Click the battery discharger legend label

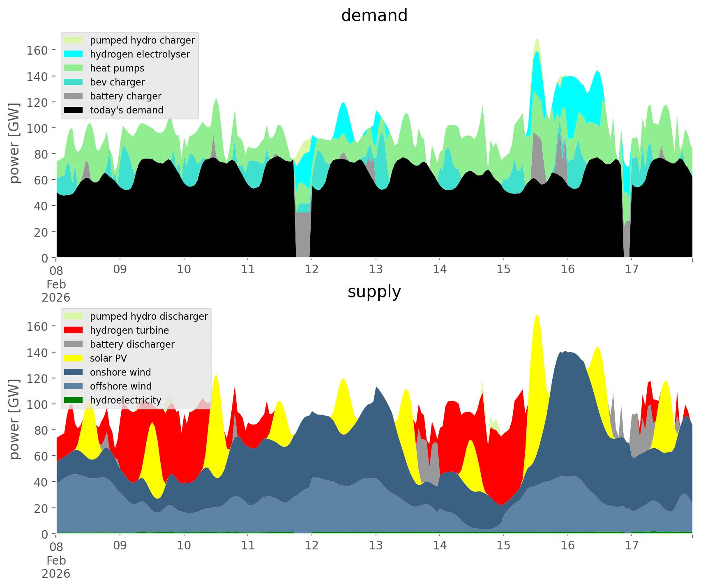click(132, 344)
